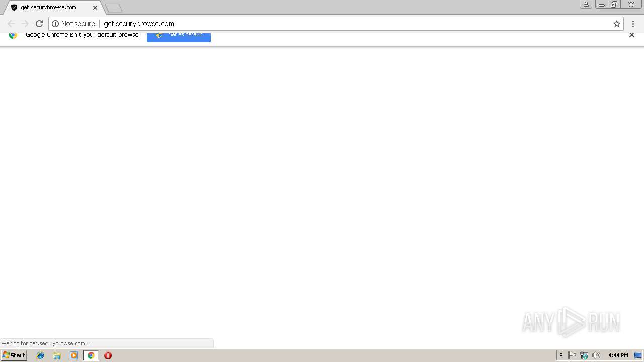Click the volume speaker tray icon

[x=596, y=355]
